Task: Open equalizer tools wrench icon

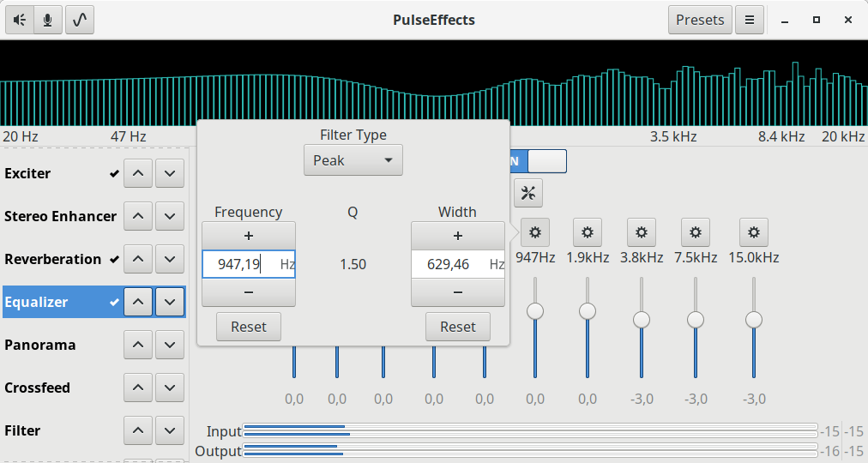Action: (528, 193)
